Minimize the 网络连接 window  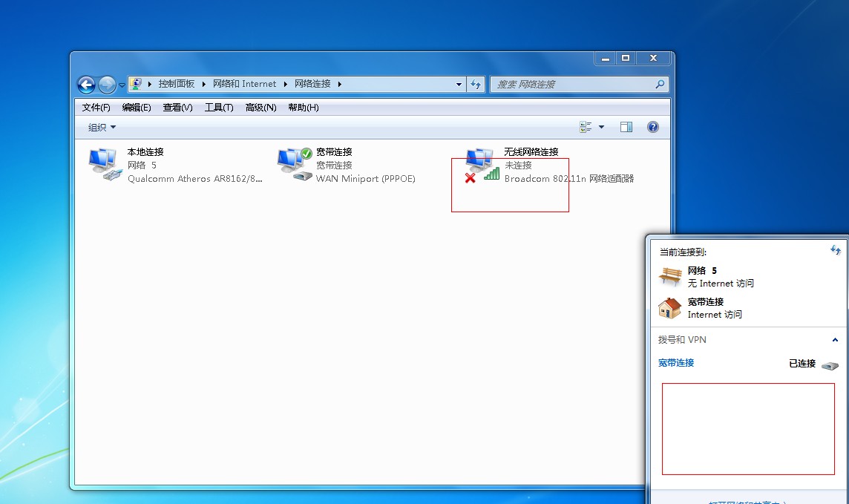click(x=606, y=59)
